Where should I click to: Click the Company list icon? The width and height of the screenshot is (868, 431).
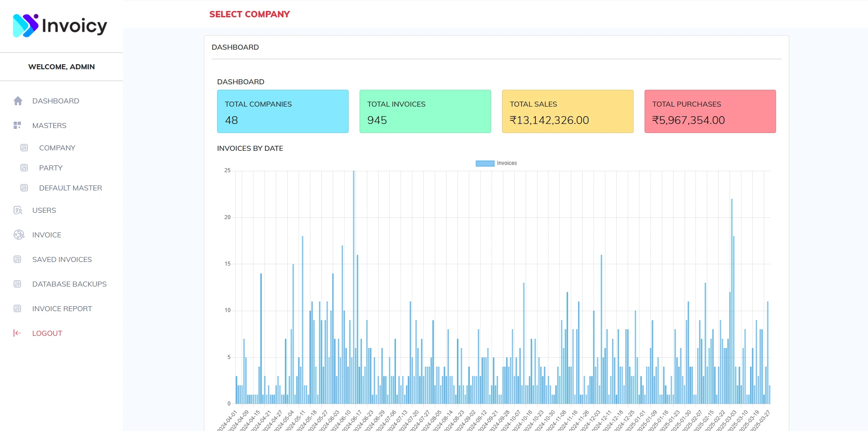pyautogui.click(x=24, y=148)
